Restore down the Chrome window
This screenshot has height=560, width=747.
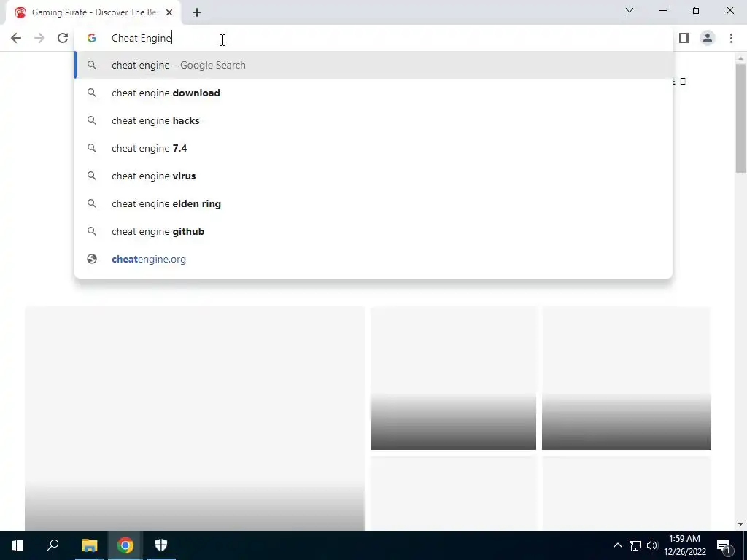click(697, 10)
